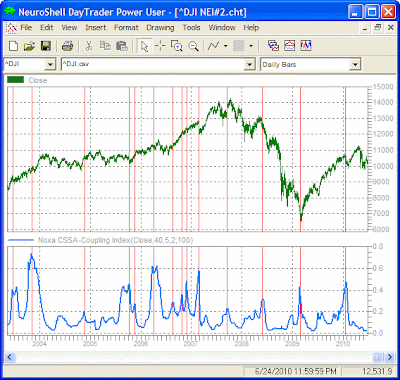Click the Cut scissors icon
Screen dimensions: 400x380
pos(89,46)
